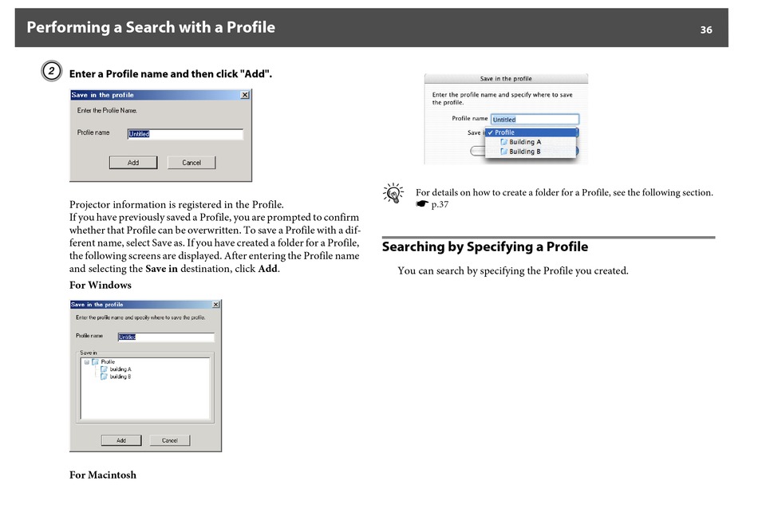The width and height of the screenshot is (758, 532).
Task: Choose Building A in the Mac Save in dropdown
Action: [x=531, y=142]
